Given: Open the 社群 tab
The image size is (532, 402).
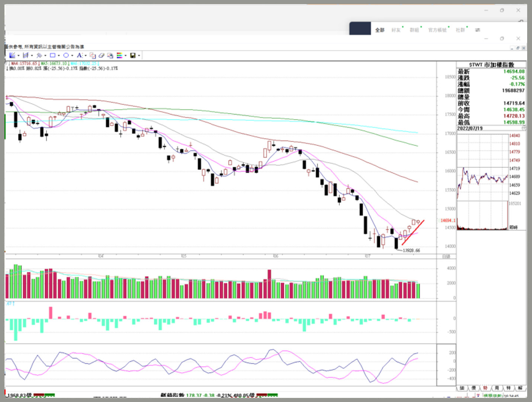Looking at the screenshot, I should coord(461,30).
